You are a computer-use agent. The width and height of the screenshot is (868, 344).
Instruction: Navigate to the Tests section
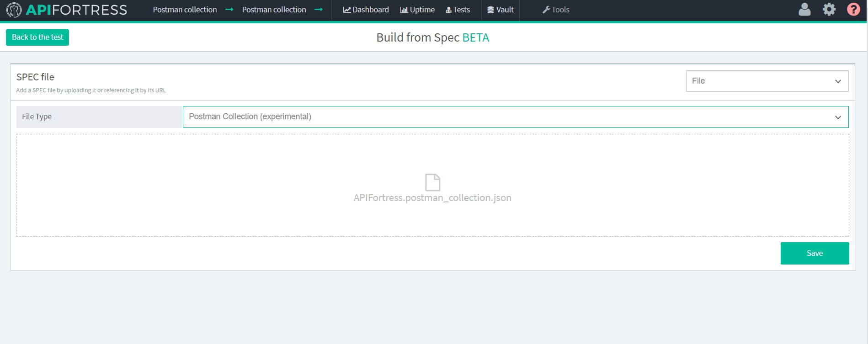pos(458,10)
